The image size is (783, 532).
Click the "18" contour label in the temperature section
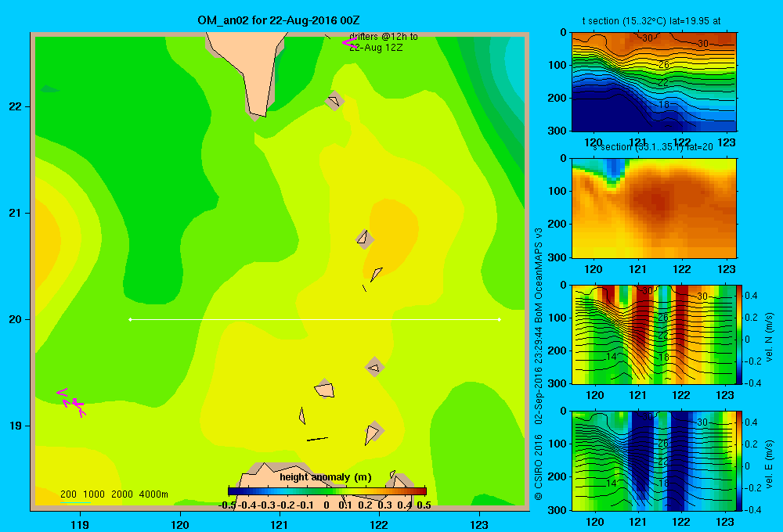pyautogui.click(x=663, y=104)
